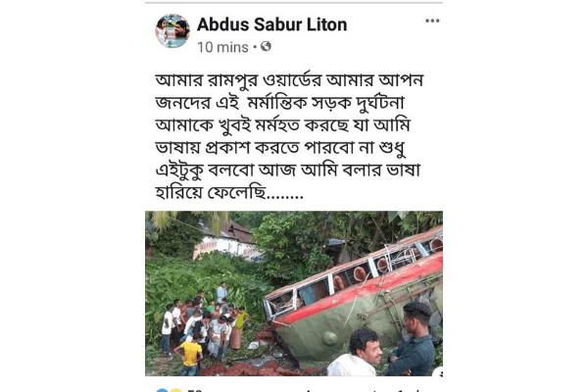
Task: View the reactions count beside reaction icons
Action: point(195,390)
